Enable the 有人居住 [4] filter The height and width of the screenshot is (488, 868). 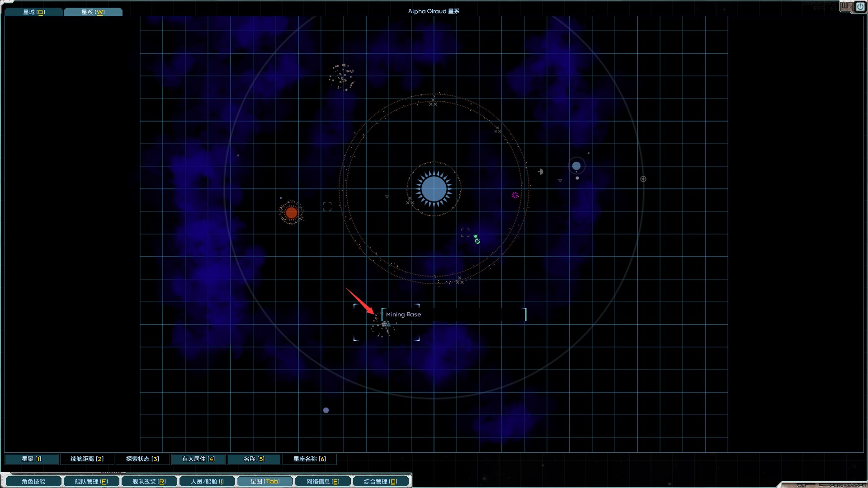pos(198,459)
